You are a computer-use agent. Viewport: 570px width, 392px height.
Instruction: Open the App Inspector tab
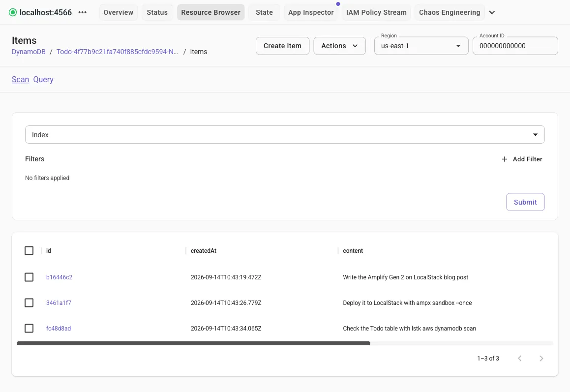(311, 12)
